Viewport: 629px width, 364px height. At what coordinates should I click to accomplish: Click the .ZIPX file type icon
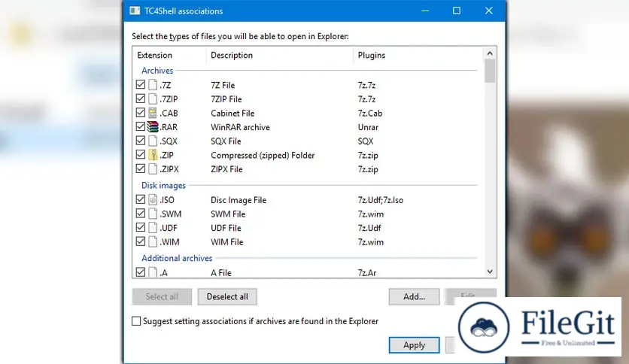pyautogui.click(x=153, y=168)
